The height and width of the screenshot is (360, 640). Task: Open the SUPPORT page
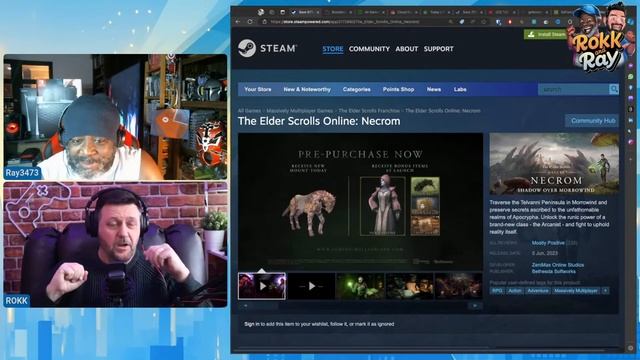[x=438, y=49]
